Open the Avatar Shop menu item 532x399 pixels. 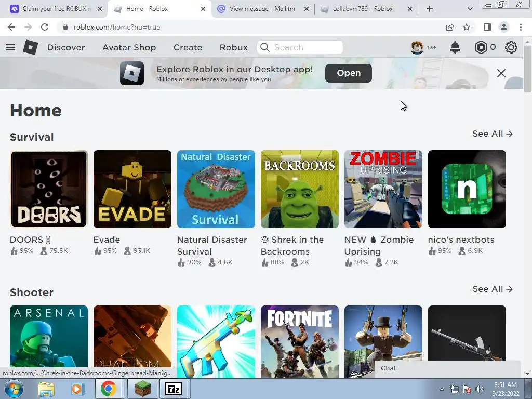coord(129,47)
